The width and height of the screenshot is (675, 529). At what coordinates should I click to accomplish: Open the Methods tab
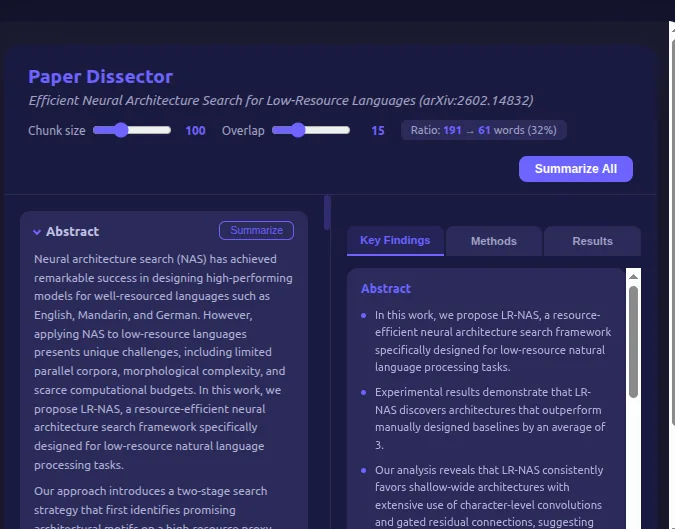pyautogui.click(x=493, y=241)
